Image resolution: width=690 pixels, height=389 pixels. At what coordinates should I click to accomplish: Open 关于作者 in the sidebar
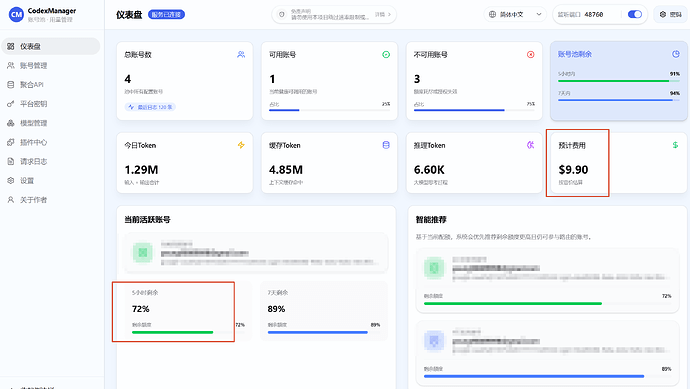pos(51,200)
